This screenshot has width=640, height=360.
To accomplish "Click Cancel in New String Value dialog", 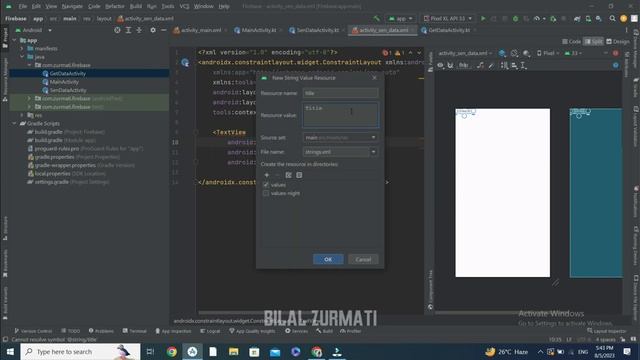I will (363, 259).
